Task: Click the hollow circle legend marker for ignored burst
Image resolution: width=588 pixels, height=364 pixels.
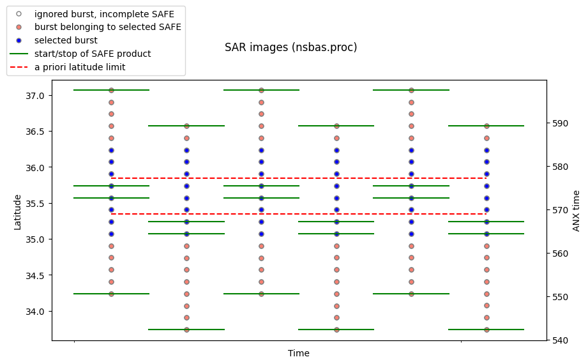Action: click(x=19, y=14)
